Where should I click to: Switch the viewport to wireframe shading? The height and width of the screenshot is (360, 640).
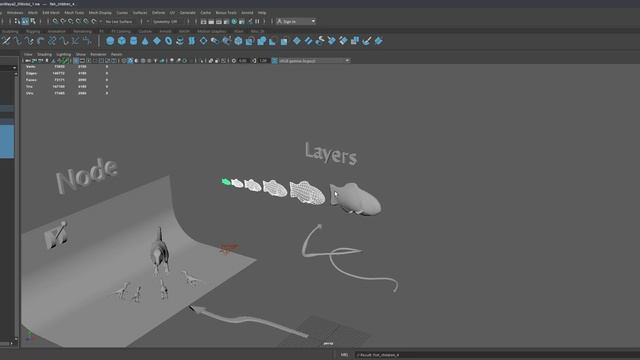point(124,61)
